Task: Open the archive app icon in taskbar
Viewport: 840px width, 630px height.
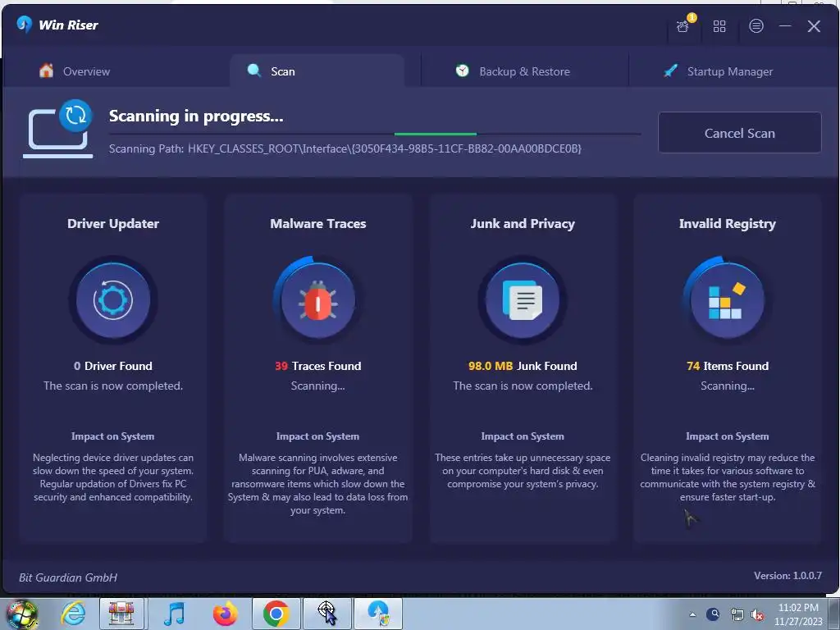Action: pos(121,614)
